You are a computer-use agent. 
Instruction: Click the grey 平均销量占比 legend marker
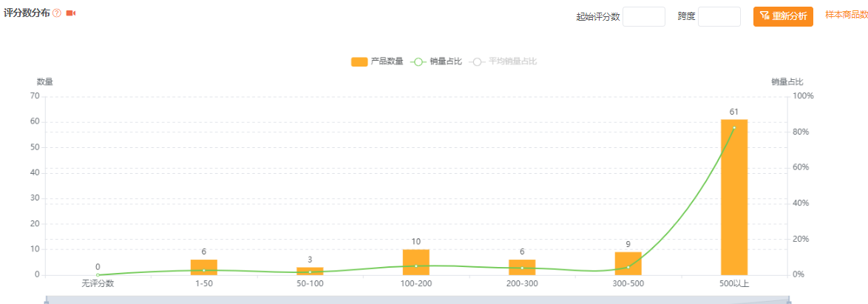pos(477,61)
